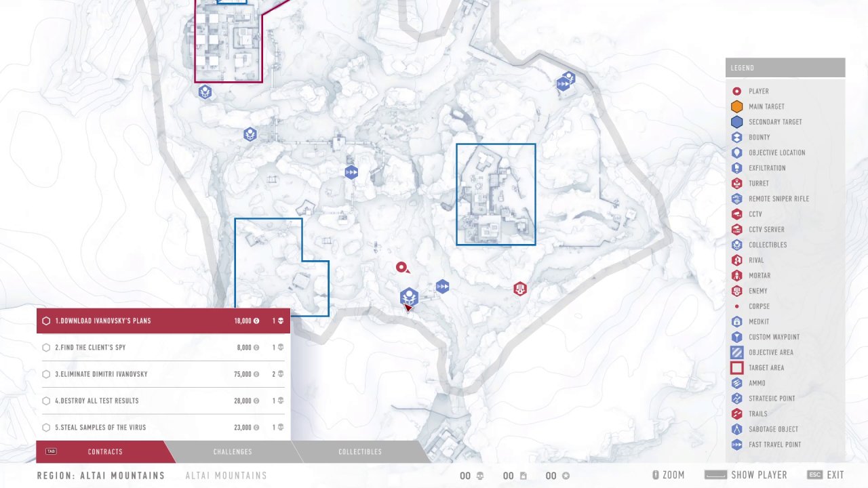868x488 pixels.
Task: Click the blue Secondary Target hexagon swatch
Action: 737,122
